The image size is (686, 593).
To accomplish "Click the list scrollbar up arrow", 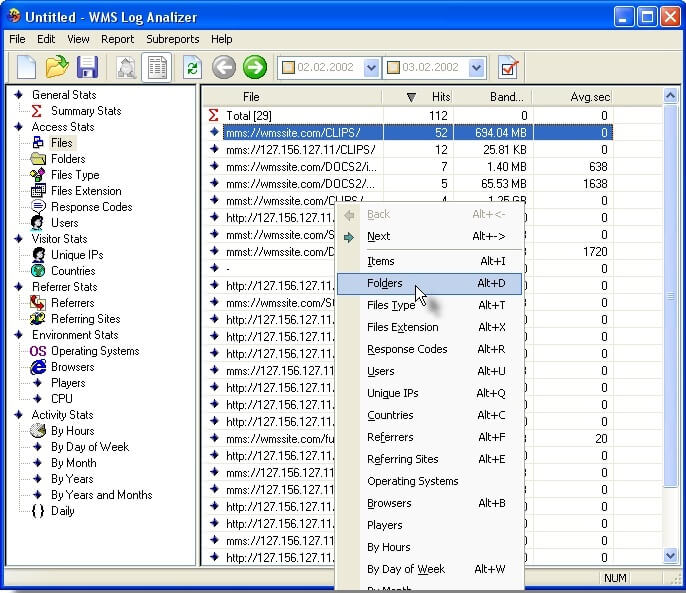I will pyautogui.click(x=670, y=95).
